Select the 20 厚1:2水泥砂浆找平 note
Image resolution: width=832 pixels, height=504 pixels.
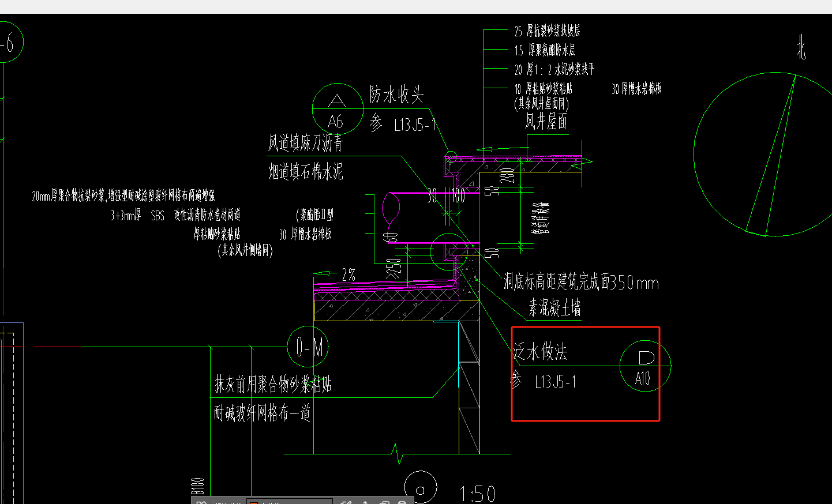[554, 70]
